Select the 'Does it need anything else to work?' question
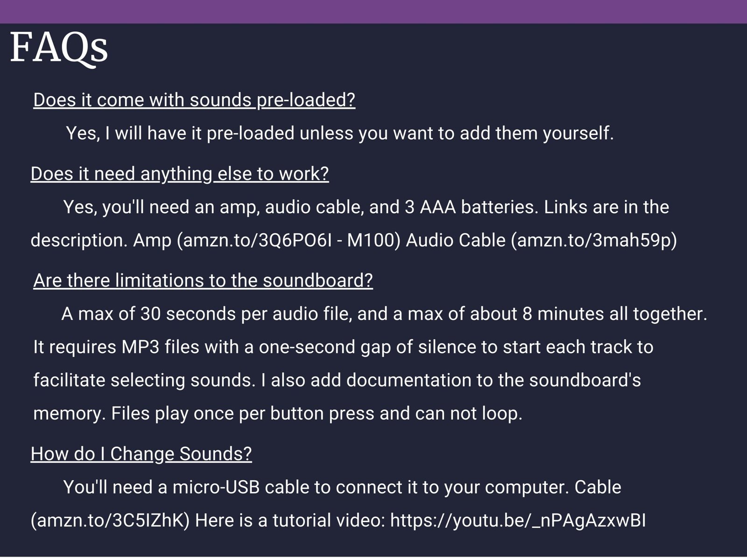 pyautogui.click(x=180, y=174)
